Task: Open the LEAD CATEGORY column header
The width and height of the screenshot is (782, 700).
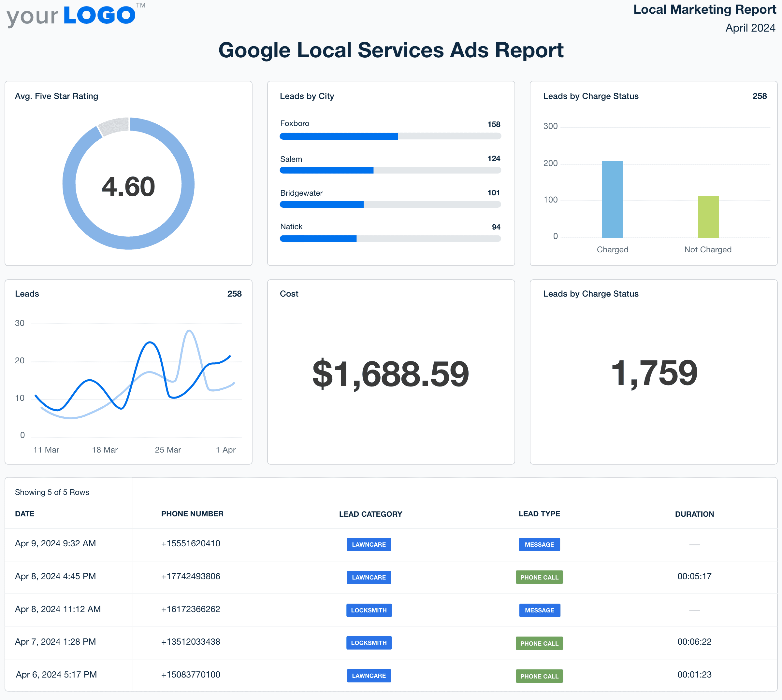Action: tap(370, 514)
